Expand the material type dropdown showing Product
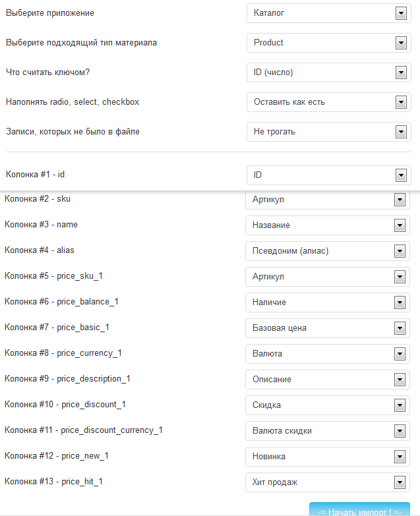 (329, 43)
